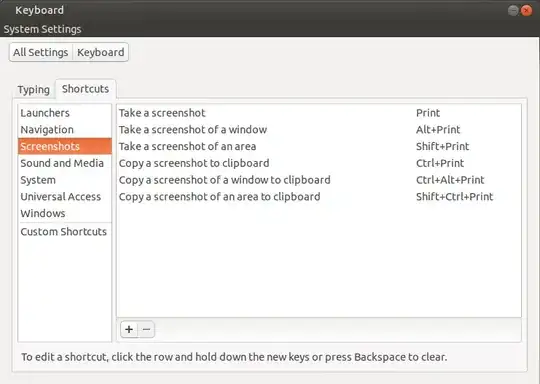Viewport: 540px width, 384px height.
Task: Go back to All Settings
Action: tap(41, 52)
